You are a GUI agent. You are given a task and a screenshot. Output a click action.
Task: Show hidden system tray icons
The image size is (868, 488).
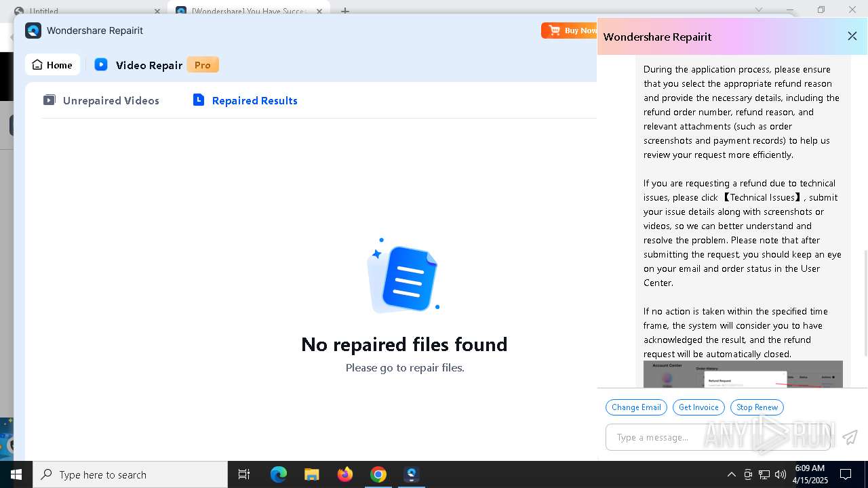click(731, 474)
